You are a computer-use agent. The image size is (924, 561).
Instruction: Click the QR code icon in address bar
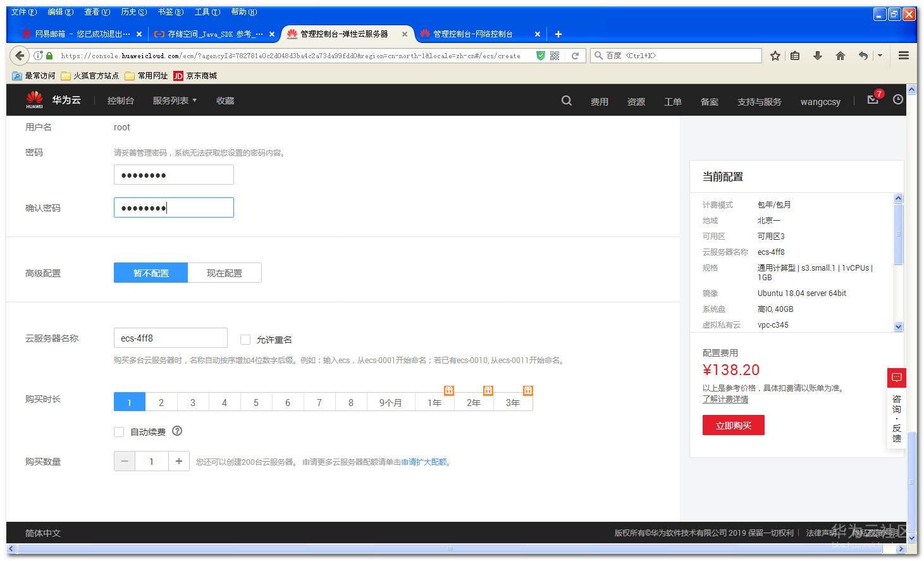click(555, 56)
